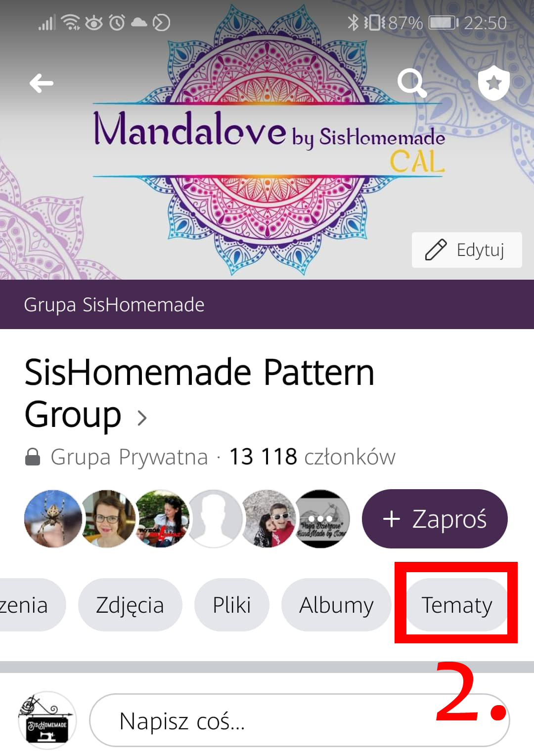Tap the Napisz coś post field
534x756 pixels.
(x=300, y=720)
